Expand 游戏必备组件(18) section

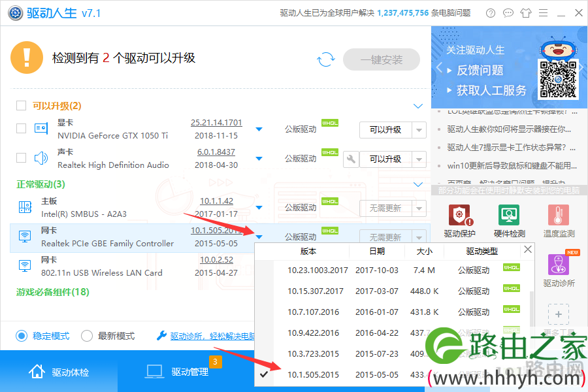point(52,292)
